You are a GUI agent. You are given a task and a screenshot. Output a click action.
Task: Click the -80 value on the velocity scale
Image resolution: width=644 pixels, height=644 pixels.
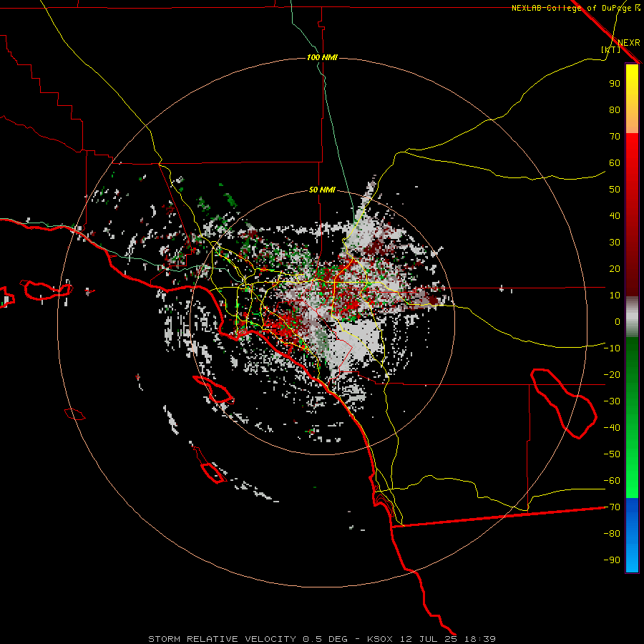pos(612,534)
